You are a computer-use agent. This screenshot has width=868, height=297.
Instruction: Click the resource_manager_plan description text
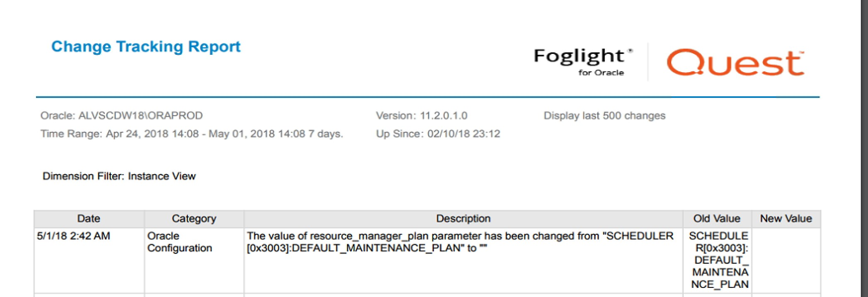[460, 242]
